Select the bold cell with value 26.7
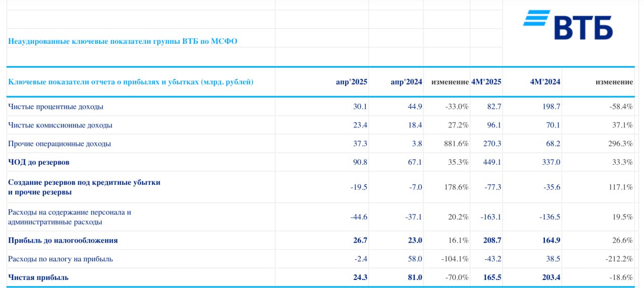Screen dimensions: 644x288 [360, 240]
